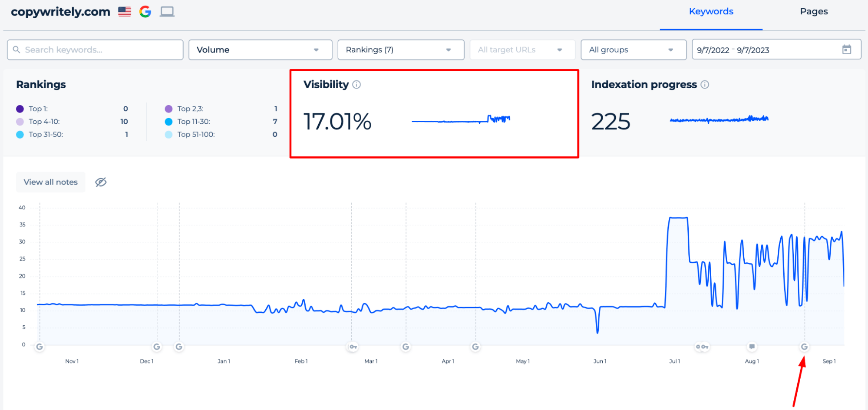The height and width of the screenshot is (410, 868).
Task: Open the calendar date picker icon
Action: 846,50
